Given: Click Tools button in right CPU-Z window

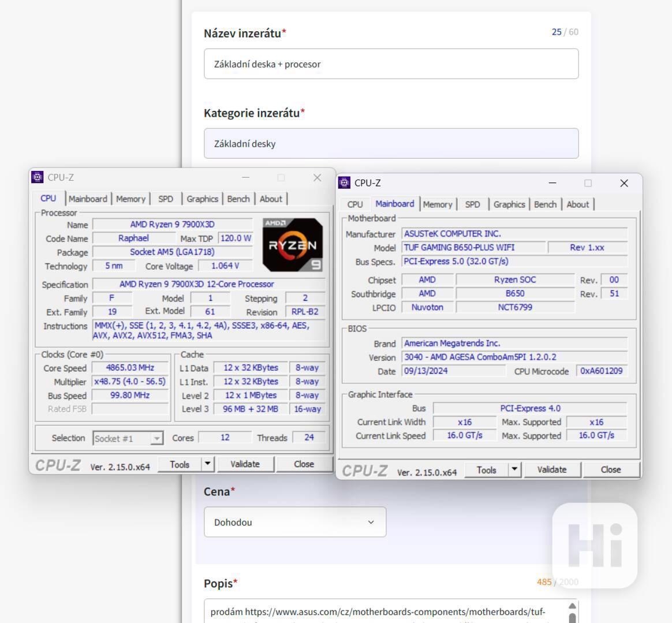Looking at the screenshot, I should point(487,470).
